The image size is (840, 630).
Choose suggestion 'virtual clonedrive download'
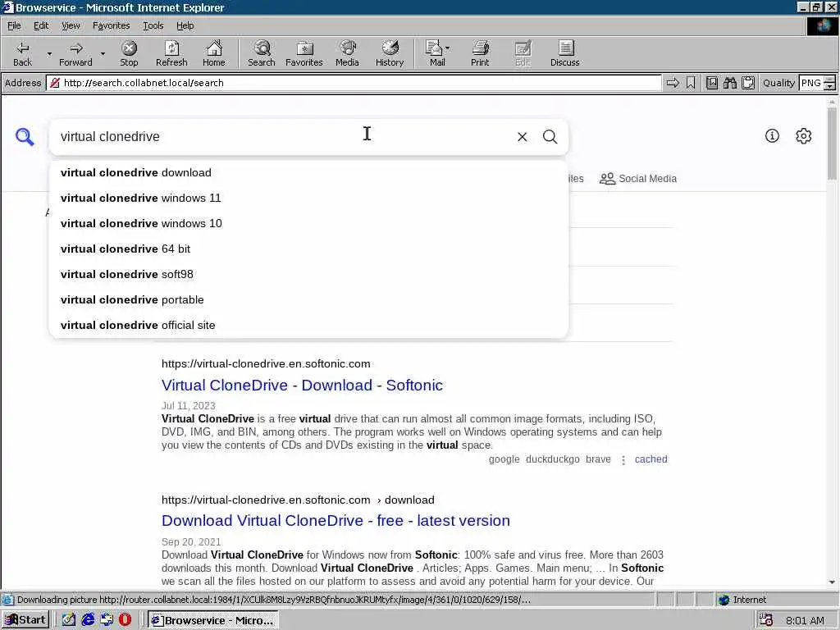[308, 172]
